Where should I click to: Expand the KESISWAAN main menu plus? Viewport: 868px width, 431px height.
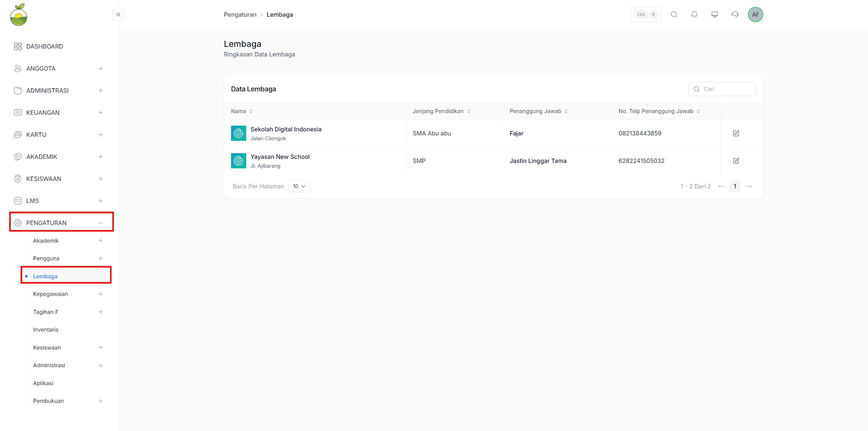click(x=100, y=179)
